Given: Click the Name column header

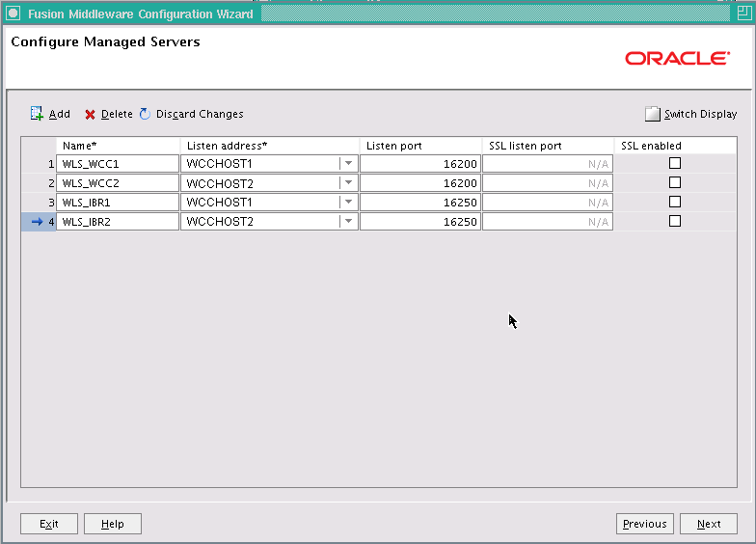Looking at the screenshot, I should point(118,146).
